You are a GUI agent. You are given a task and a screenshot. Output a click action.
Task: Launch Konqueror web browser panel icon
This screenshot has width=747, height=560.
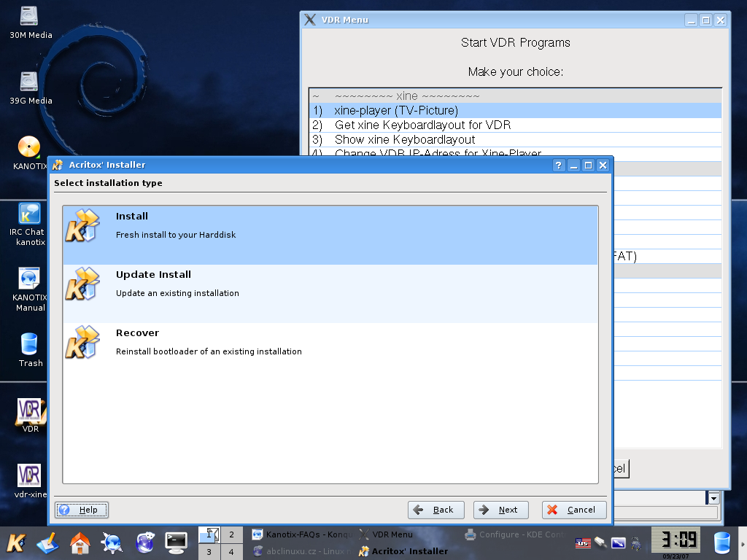coord(112,542)
